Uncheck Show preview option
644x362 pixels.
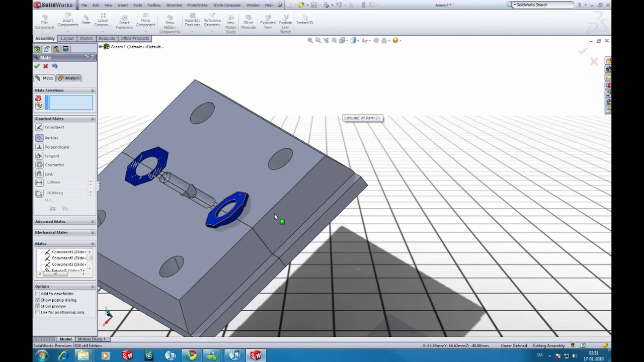click(x=38, y=306)
